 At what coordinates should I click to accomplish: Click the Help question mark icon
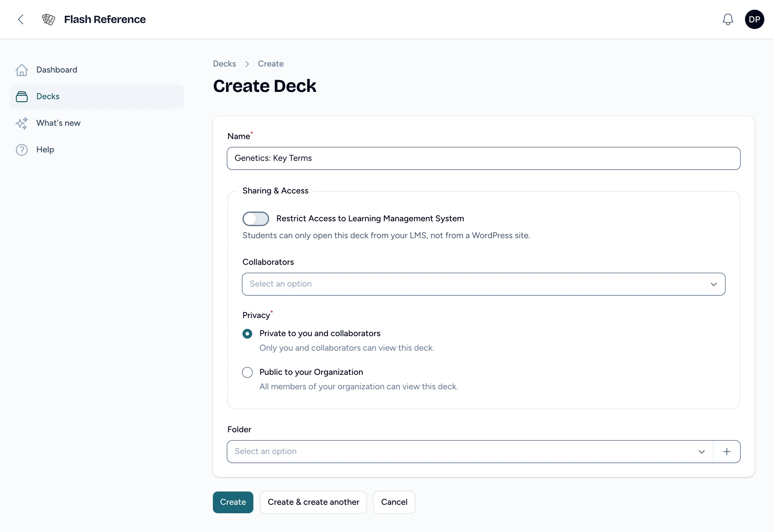(x=22, y=150)
